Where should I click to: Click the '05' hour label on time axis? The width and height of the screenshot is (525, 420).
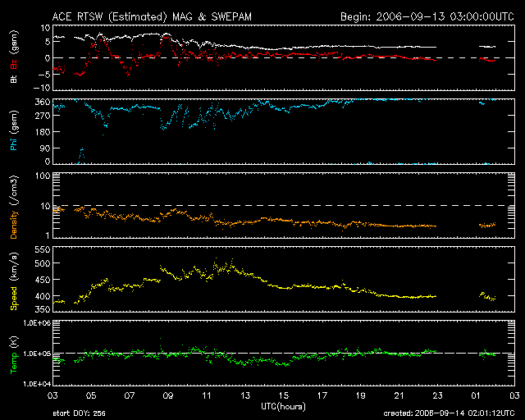pos(91,396)
